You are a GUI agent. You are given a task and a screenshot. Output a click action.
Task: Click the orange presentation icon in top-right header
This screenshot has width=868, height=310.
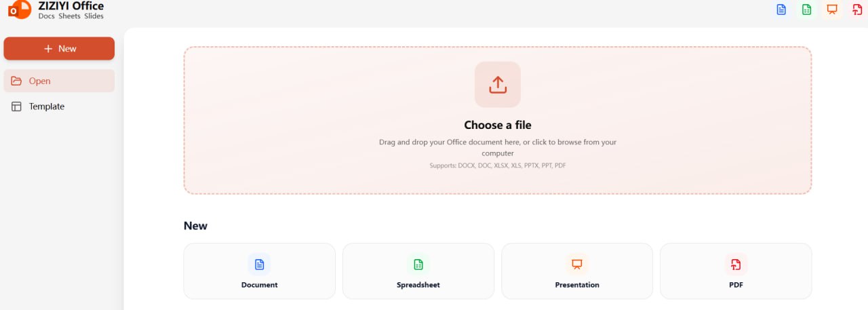point(832,9)
